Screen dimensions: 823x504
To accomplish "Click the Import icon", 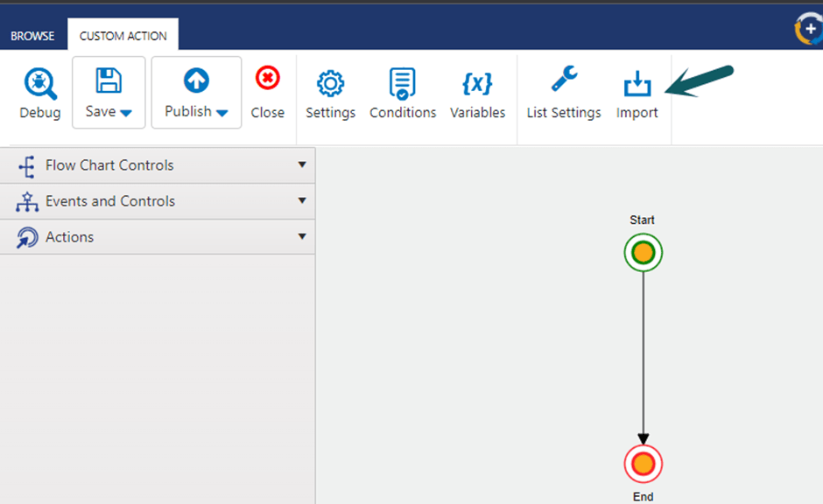I will 637,85.
